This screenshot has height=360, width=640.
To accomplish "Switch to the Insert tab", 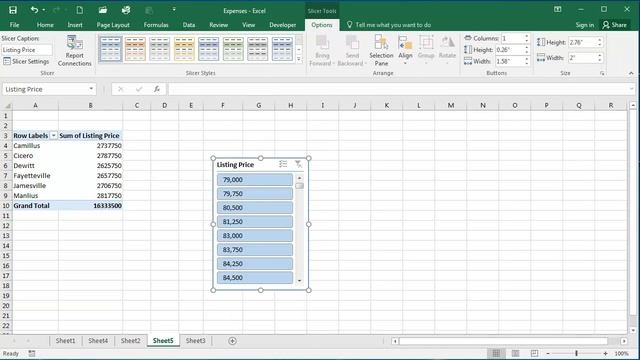I will [x=75, y=25].
